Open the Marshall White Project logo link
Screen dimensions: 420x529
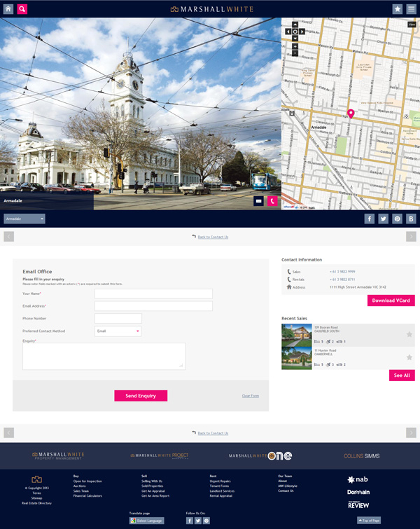[x=160, y=456]
